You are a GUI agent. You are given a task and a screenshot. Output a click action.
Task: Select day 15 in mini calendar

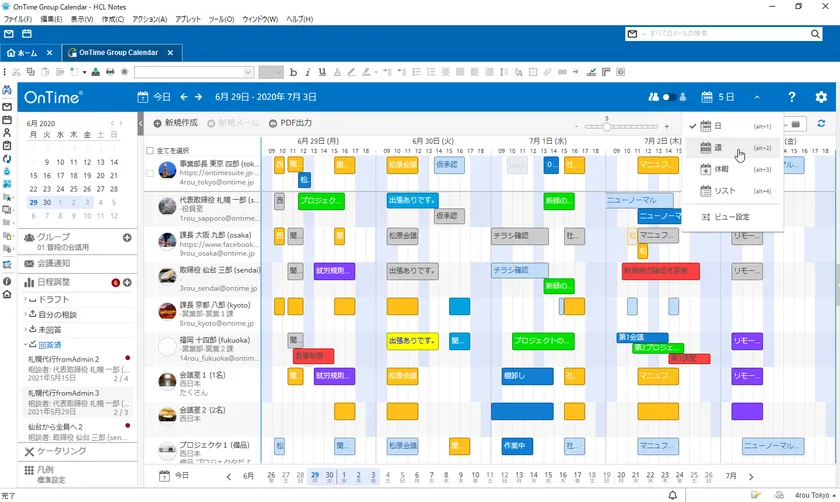pyautogui.click(x=33, y=175)
